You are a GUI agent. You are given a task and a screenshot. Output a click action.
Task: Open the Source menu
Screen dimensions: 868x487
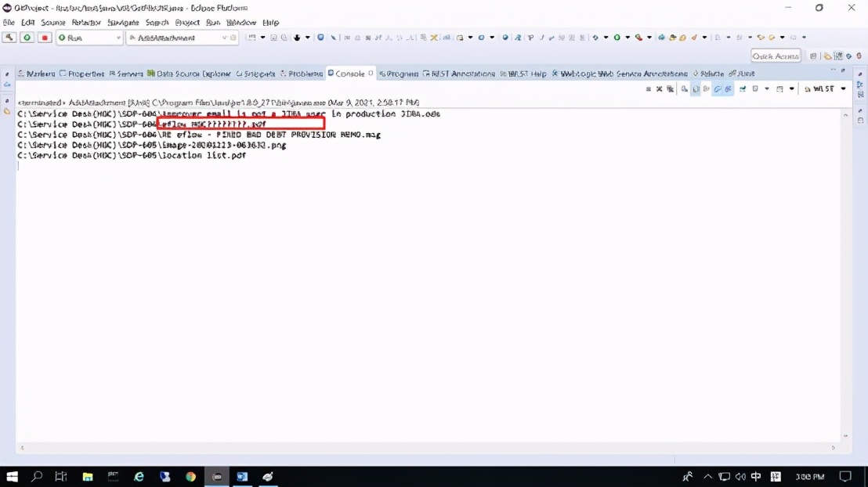click(x=53, y=23)
